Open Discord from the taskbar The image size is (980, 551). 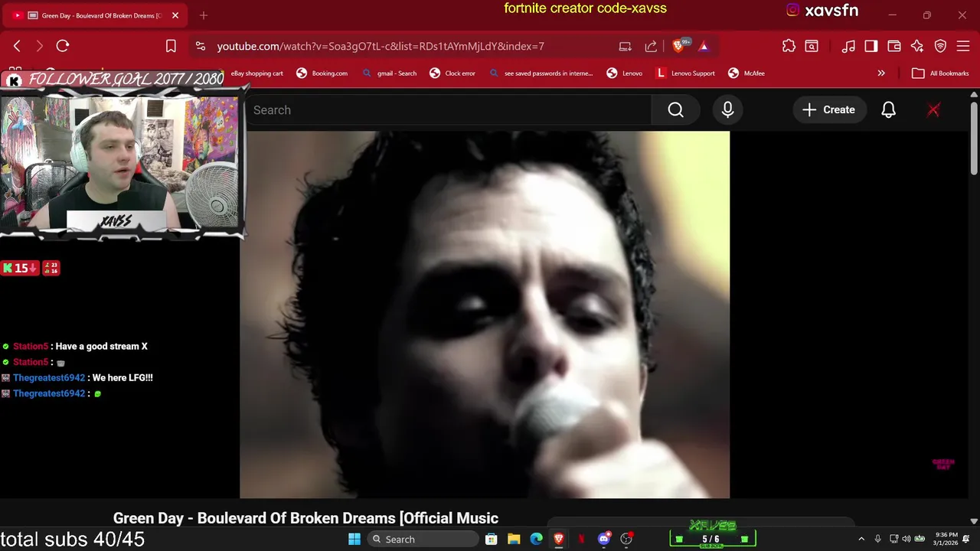point(603,539)
